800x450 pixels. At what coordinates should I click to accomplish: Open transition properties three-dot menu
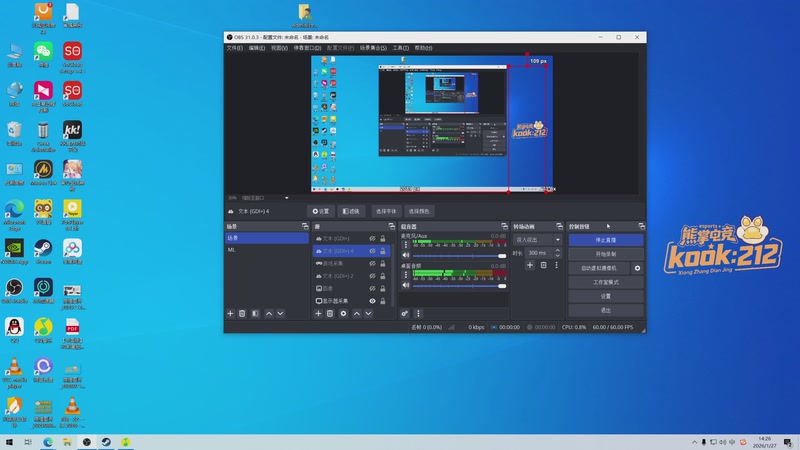pyautogui.click(x=557, y=265)
